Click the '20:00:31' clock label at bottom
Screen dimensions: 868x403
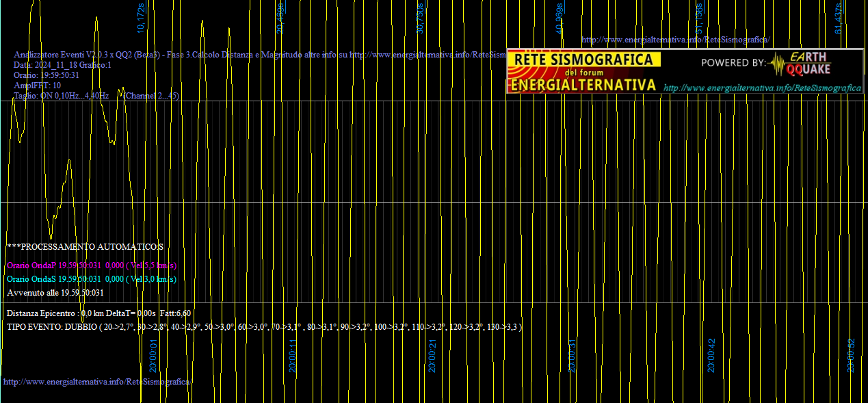572,356
